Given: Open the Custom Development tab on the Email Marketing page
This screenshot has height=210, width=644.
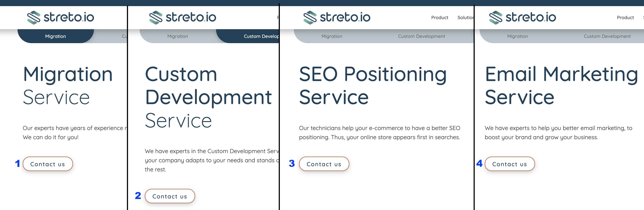Looking at the screenshot, I should coord(608,36).
